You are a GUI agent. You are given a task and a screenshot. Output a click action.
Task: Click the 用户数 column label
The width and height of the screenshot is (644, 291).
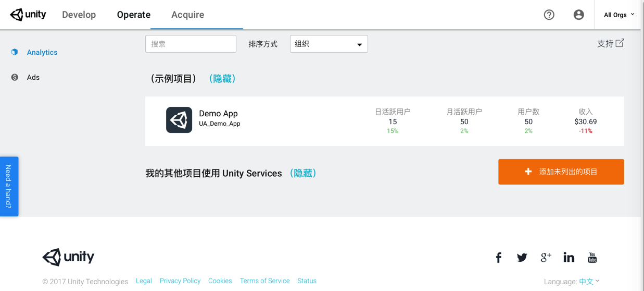coord(528,112)
